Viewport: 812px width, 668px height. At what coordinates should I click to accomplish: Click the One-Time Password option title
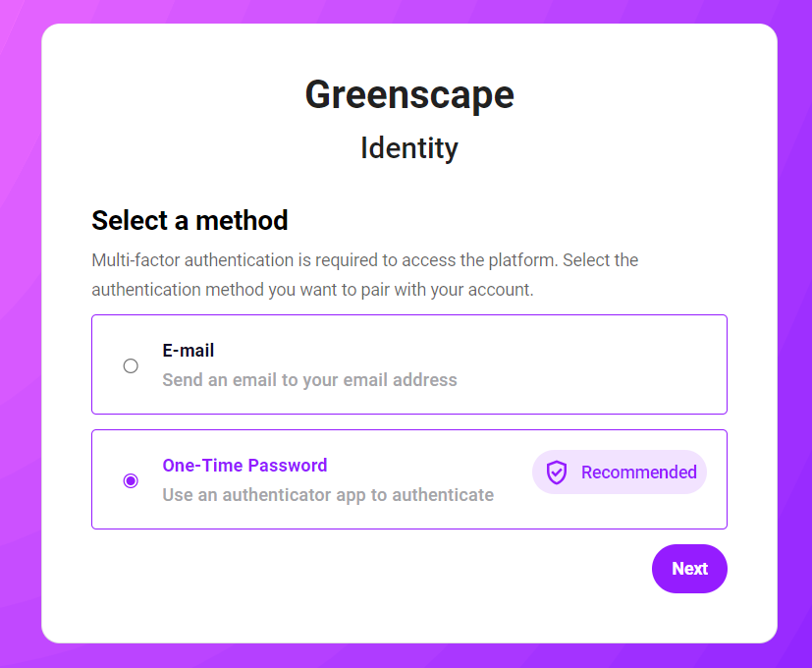tap(244, 466)
